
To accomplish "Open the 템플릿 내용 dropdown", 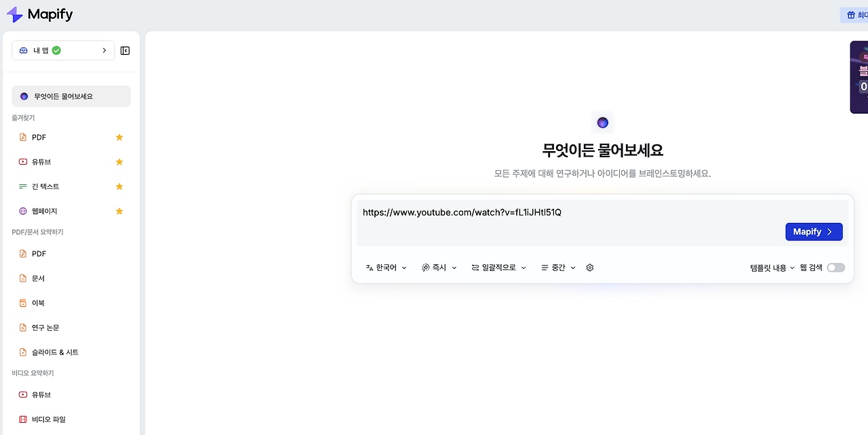I will click(x=772, y=267).
